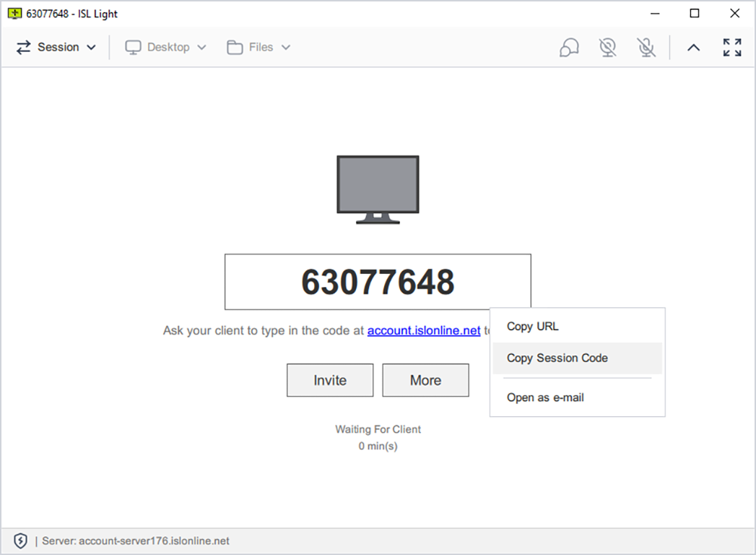The height and width of the screenshot is (555, 756).
Task: Select Open as e-mail option
Action: click(x=545, y=397)
